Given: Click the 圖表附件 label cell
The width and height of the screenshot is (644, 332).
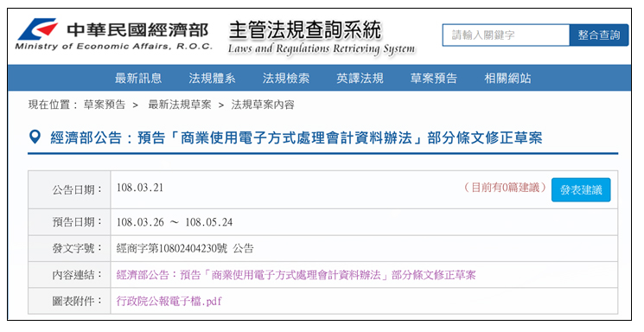Looking at the screenshot, I should 69,301.
